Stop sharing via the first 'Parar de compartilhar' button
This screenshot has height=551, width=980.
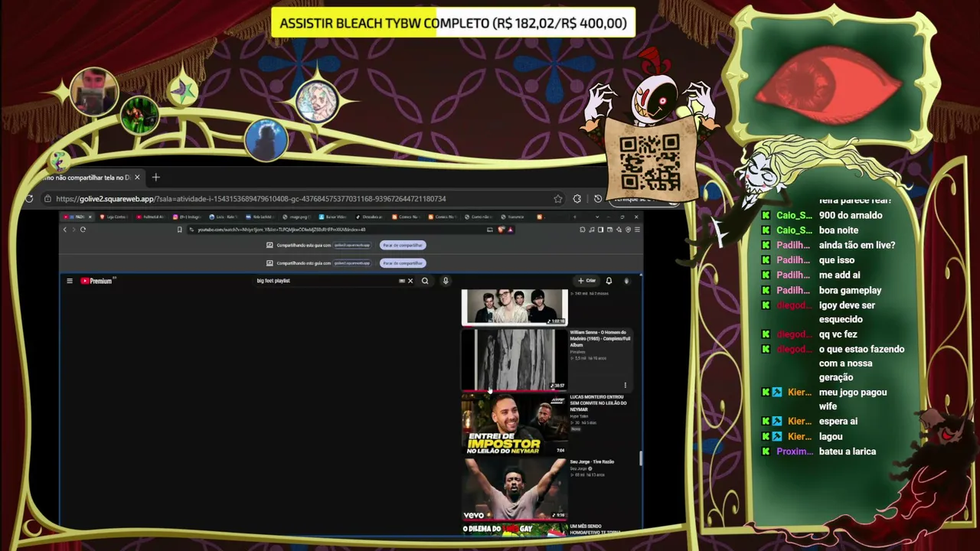click(403, 245)
